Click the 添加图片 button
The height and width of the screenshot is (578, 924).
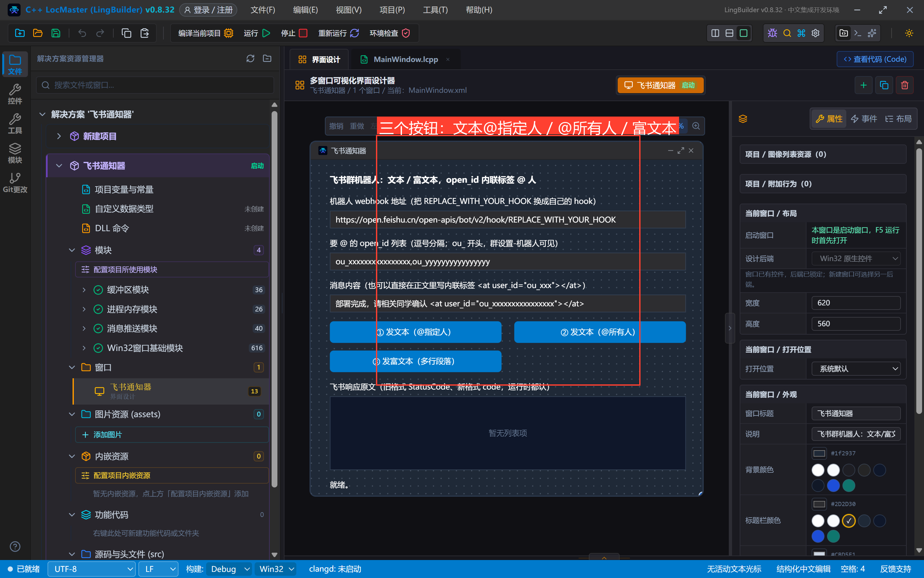coord(172,435)
